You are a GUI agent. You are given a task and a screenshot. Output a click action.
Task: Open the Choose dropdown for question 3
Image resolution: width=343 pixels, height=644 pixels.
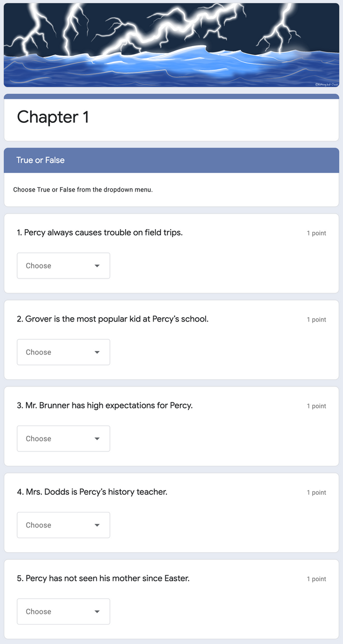click(63, 438)
